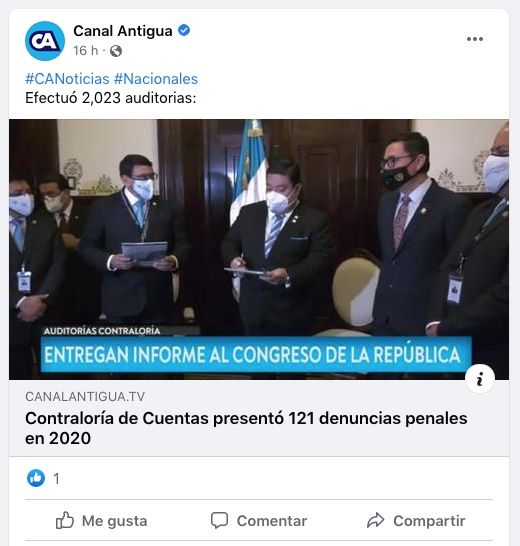Click the blue verified badge
The image size is (520, 546).
(184, 30)
